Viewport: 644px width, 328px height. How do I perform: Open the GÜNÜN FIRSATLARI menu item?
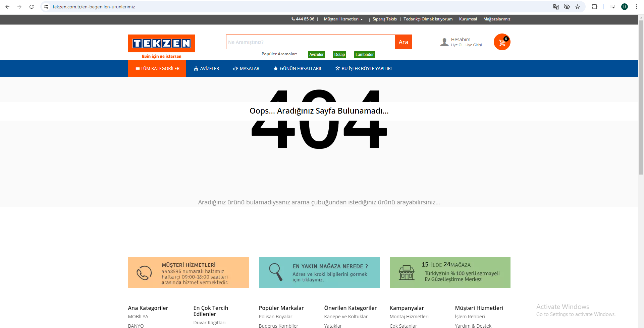tap(297, 68)
